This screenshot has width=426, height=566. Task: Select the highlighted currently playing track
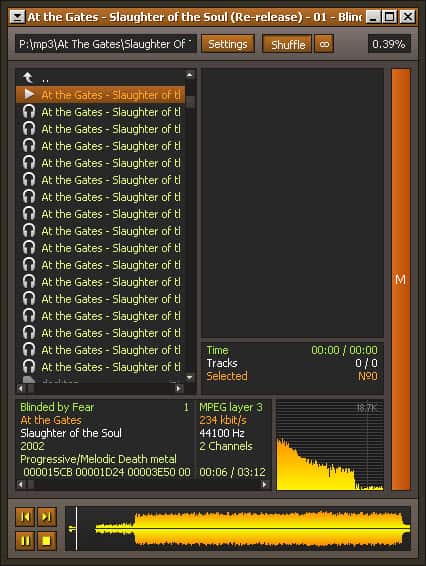100,95
